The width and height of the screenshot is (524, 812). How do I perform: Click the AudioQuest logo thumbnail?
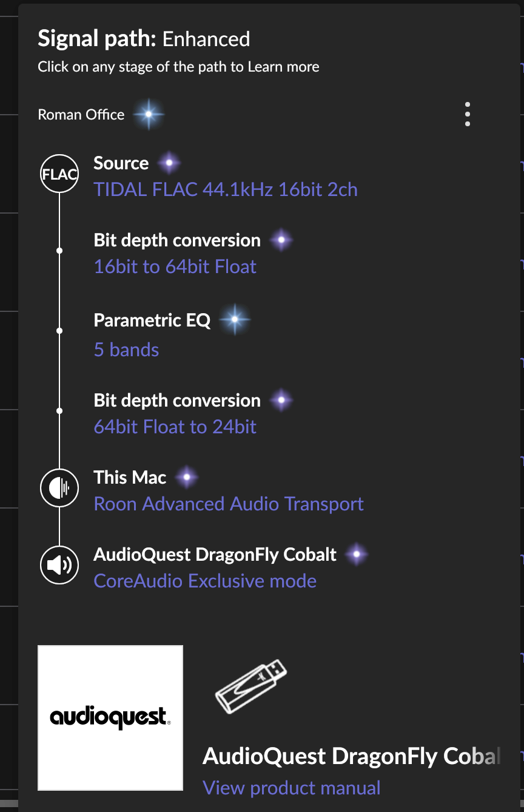tap(110, 718)
